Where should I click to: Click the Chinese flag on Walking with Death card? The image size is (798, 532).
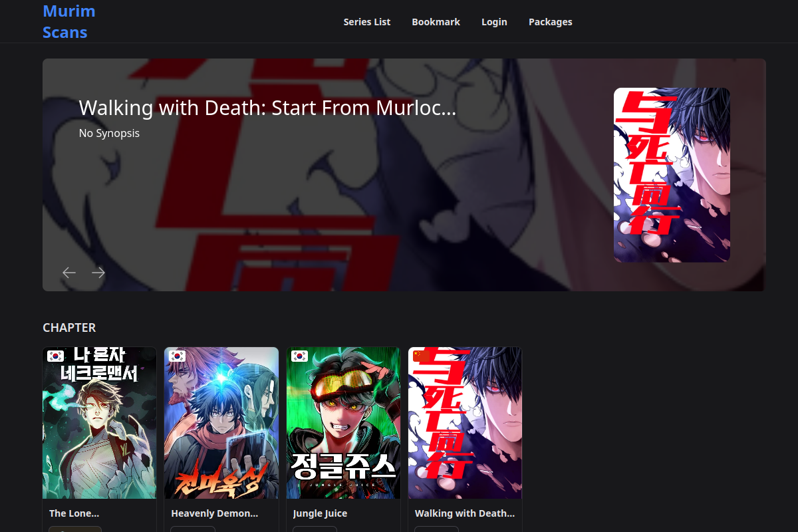tap(422, 356)
